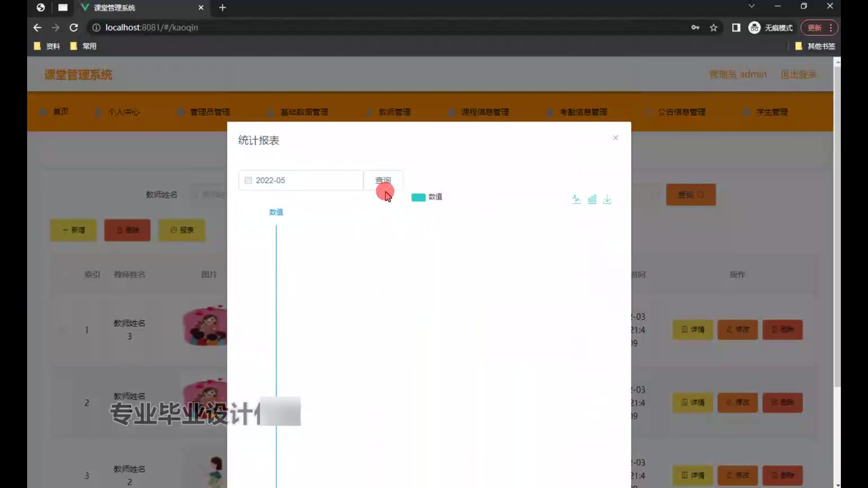Click 详情 for row 3
This screenshot has width=868, height=488.
point(693,475)
